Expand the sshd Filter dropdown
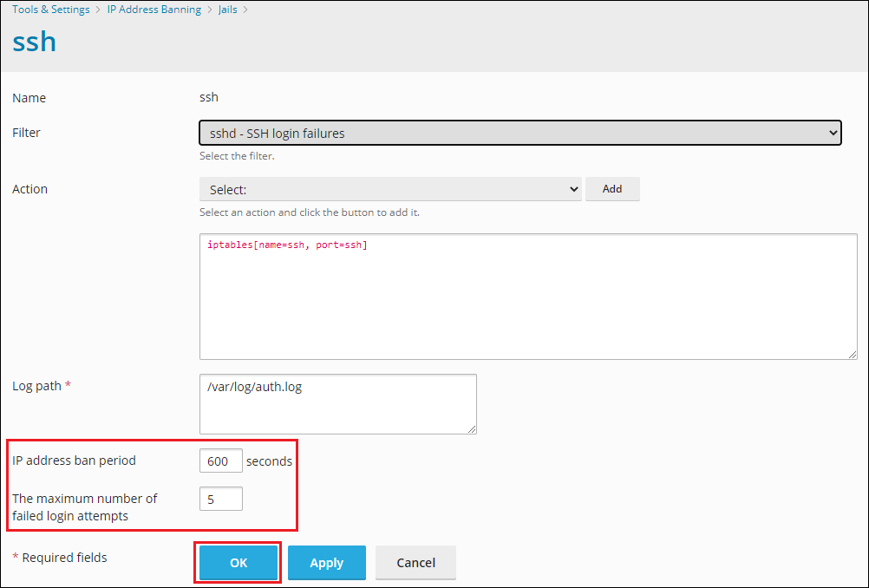The image size is (869, 588). (x=519, y=133)
